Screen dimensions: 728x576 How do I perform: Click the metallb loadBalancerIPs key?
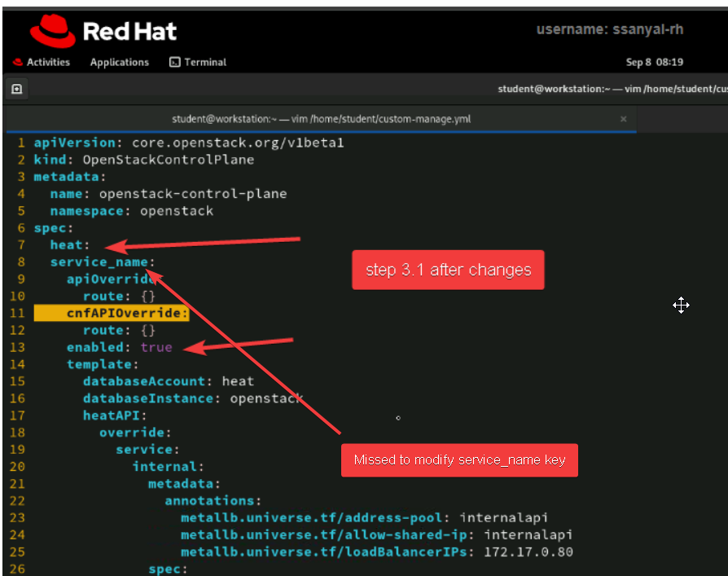click(x=323, y=552)
